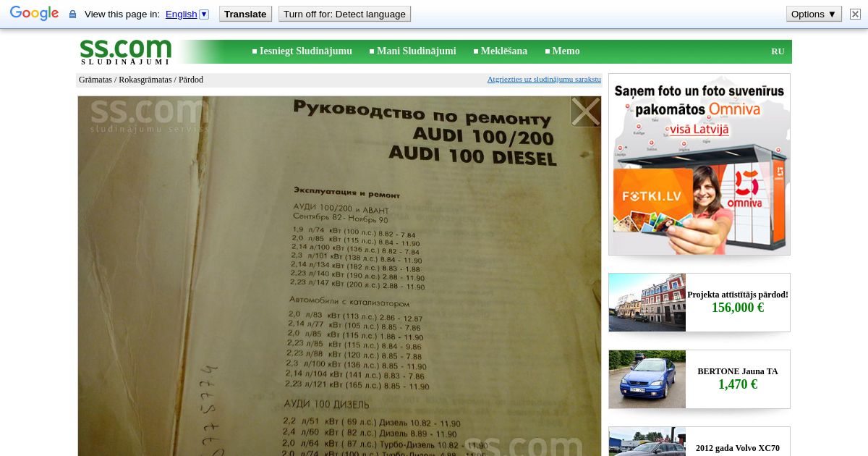Click the ss.com site logo
The height and width of the screenshot is (456, 868).
[x=126, y=51]
